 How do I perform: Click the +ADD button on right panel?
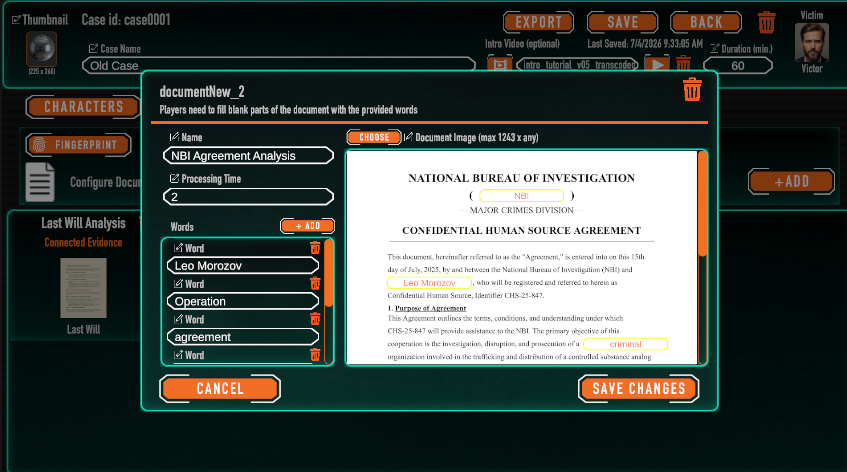791,181
